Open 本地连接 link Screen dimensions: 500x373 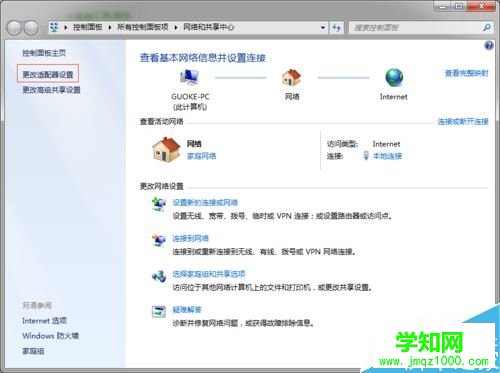387,156
